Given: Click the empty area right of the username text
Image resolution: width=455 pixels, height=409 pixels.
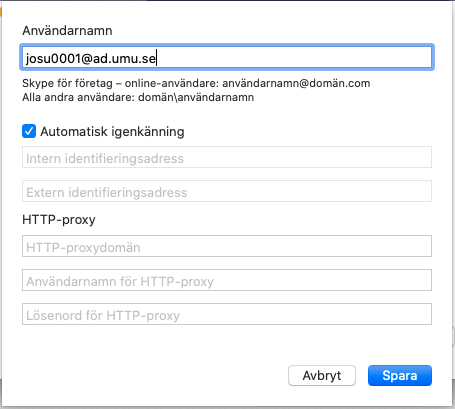Looking at the screenshot, I should coord(293,57).
